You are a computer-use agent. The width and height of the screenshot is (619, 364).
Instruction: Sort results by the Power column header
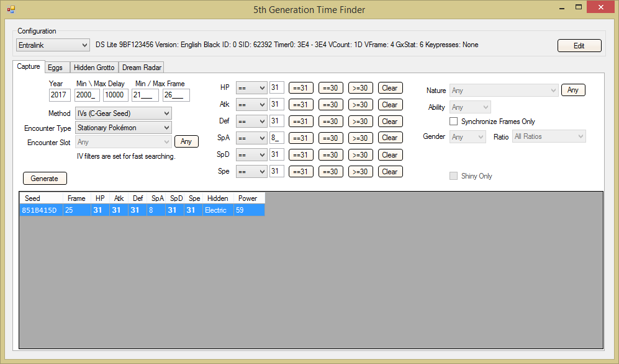(x=249, y=198)
